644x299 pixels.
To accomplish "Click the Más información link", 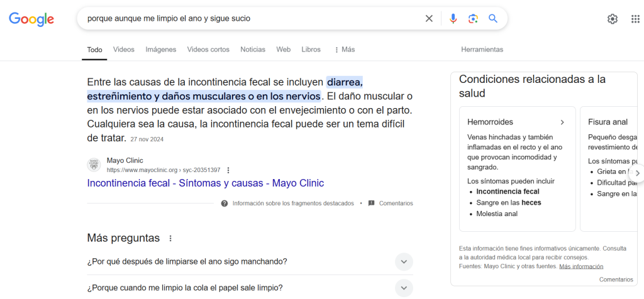I will point(580,266).
